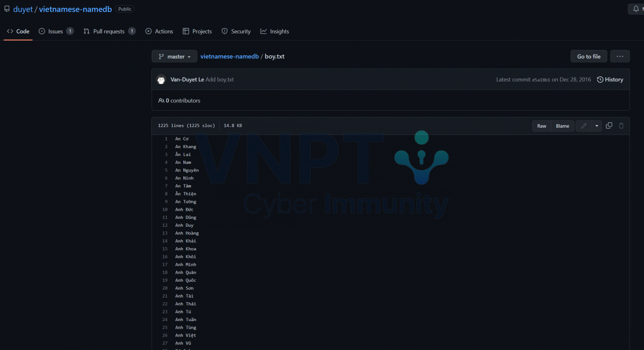Viewport: 644px width, 350px height.
Task: Open the Actions play icon
Action: pyautogui.click(x=148, y=31)
